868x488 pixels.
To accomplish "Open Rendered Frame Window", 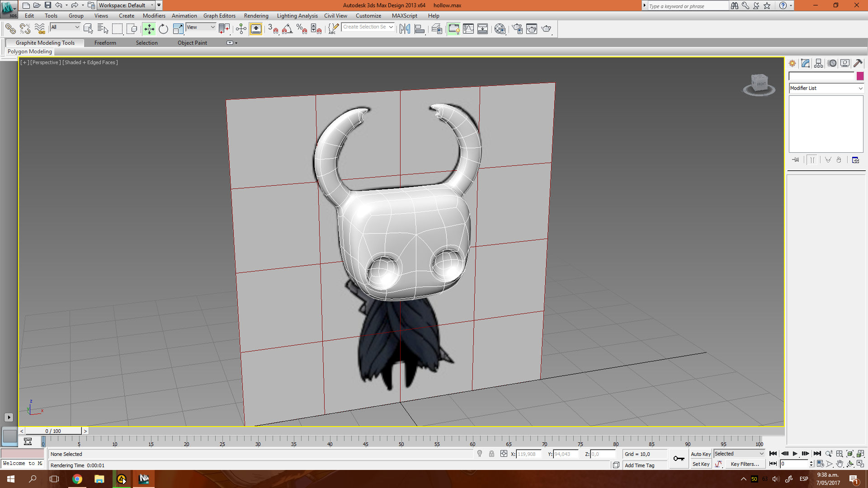I will [532, 29].
